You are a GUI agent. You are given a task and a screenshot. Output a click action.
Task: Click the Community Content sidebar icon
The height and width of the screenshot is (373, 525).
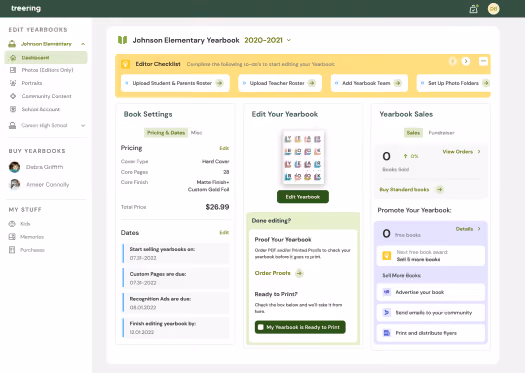(13, 96)
